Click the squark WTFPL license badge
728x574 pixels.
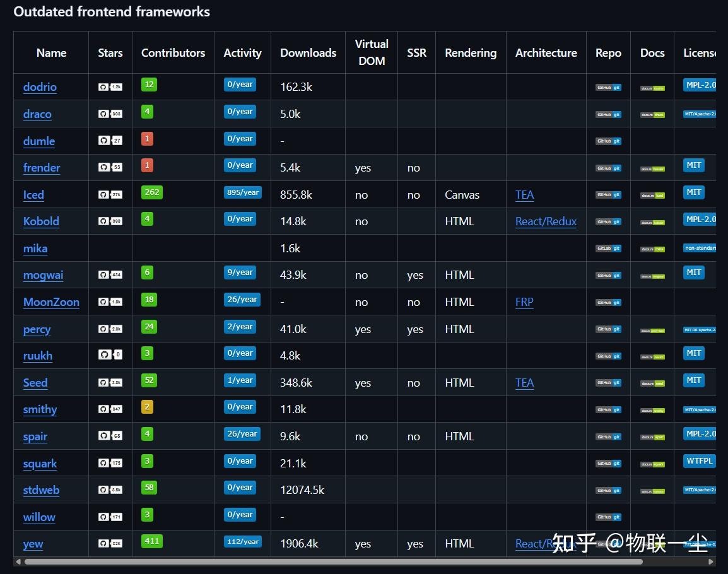(x=699, y=460)
